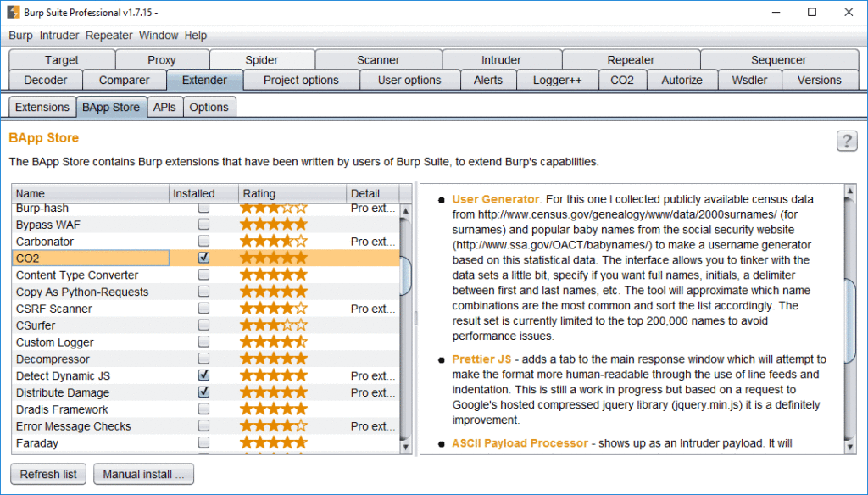Sort the list by Name column
Screen dimensions: 868x495
[x=90, y=193]
